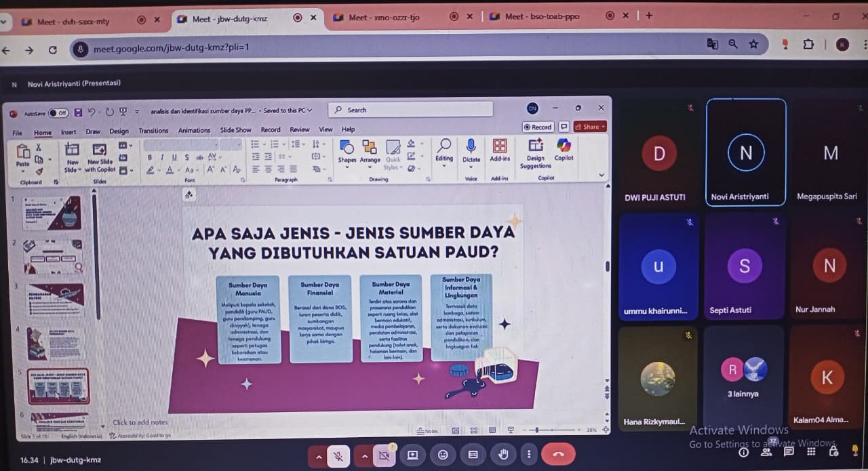Open a new browser tab

pos(649,16)
